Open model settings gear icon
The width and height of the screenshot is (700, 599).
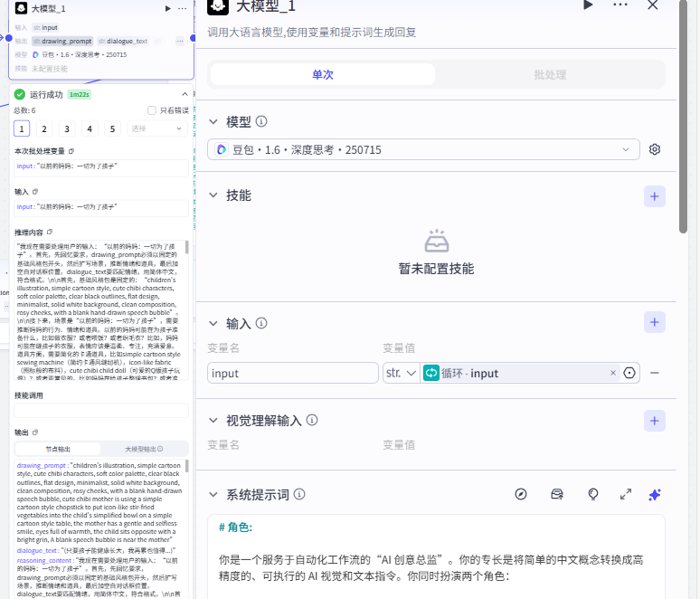(655, 149)
